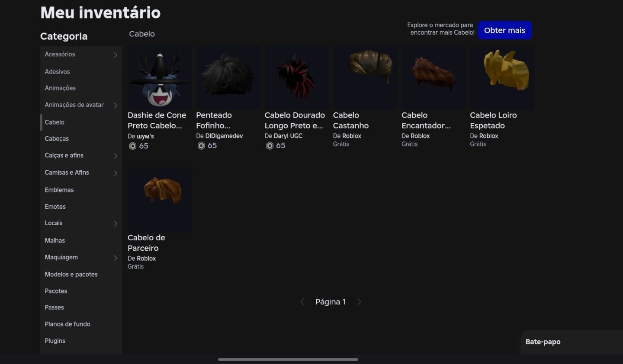
Task: Open Roblox creator link under Cabelo de Parceiro
Action: 146,259
